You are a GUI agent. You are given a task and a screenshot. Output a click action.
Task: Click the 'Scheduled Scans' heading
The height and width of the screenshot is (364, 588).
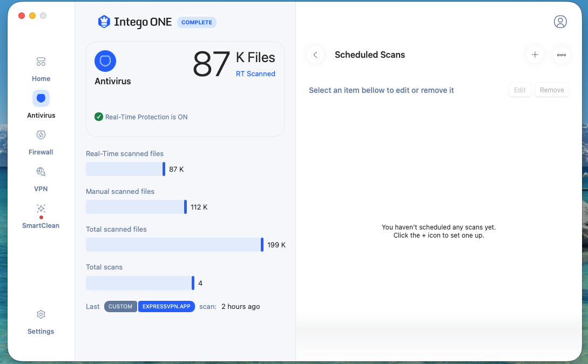370,55
